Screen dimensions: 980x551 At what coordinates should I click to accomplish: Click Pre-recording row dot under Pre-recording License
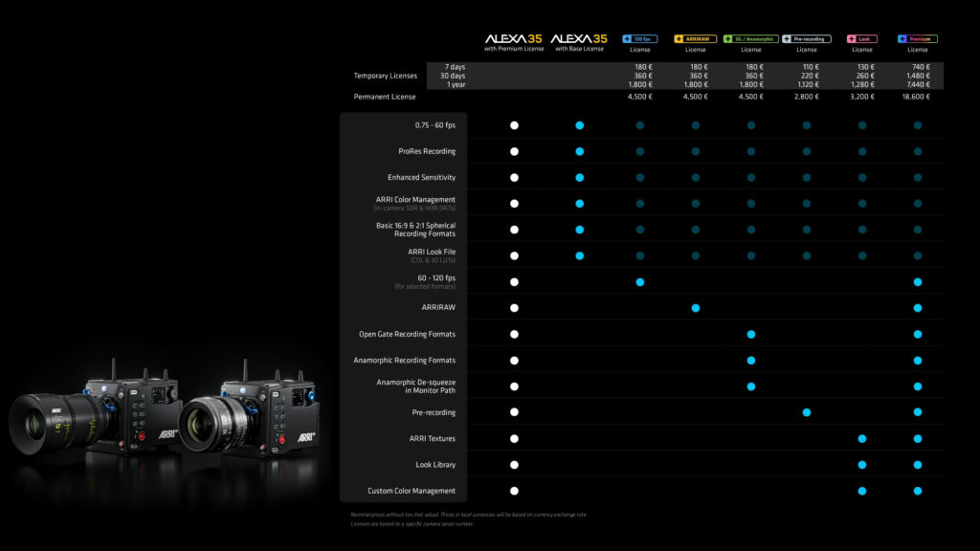click(x=807, y=412)
